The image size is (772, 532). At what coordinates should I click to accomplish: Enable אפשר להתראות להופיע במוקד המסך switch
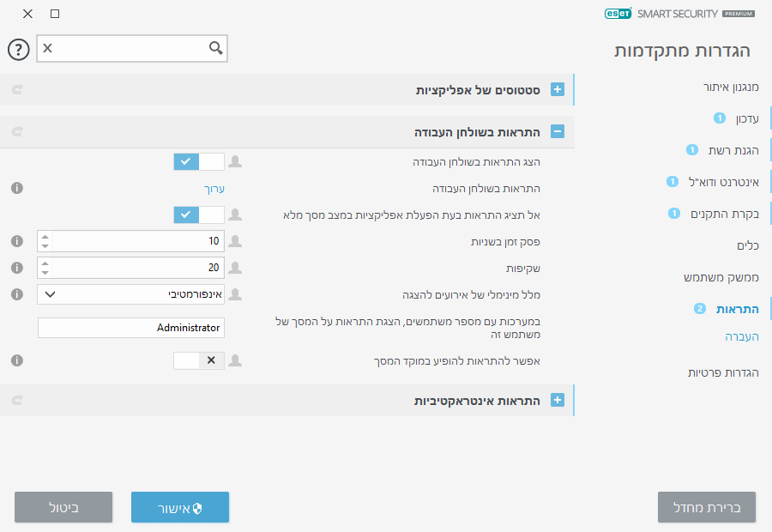199,360
